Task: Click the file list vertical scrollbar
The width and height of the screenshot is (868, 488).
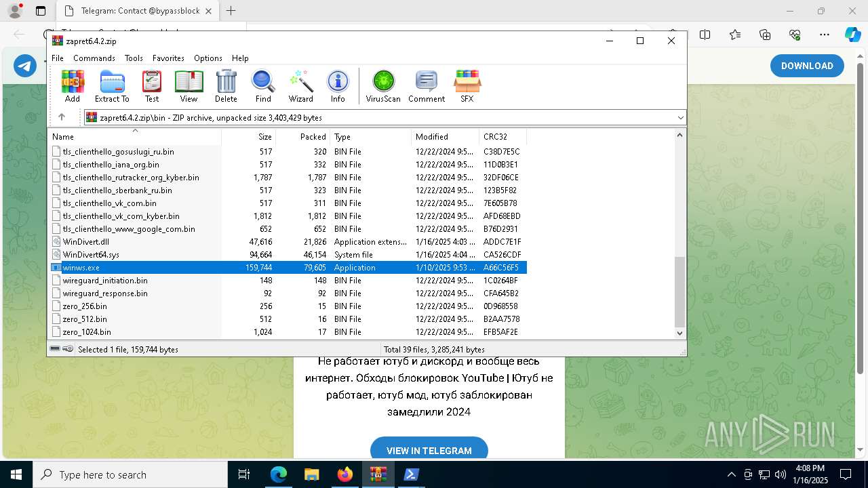Action: [x=680, y=291]
